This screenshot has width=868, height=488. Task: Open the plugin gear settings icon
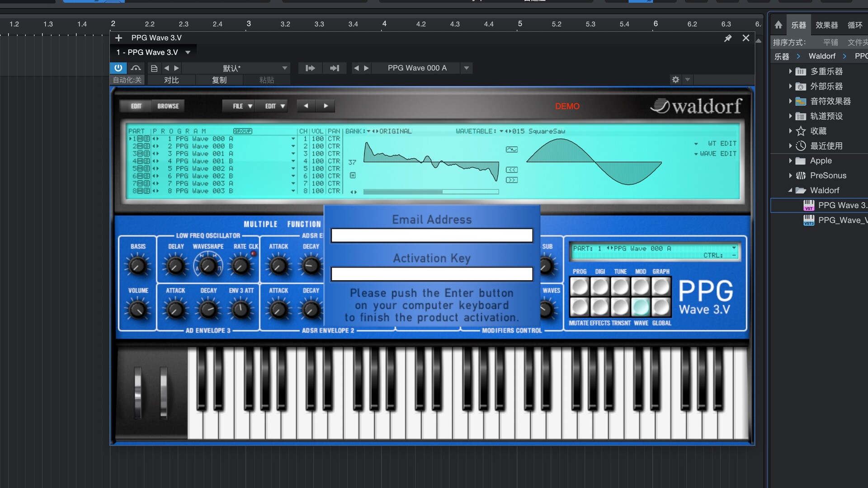tap(675, 80)
